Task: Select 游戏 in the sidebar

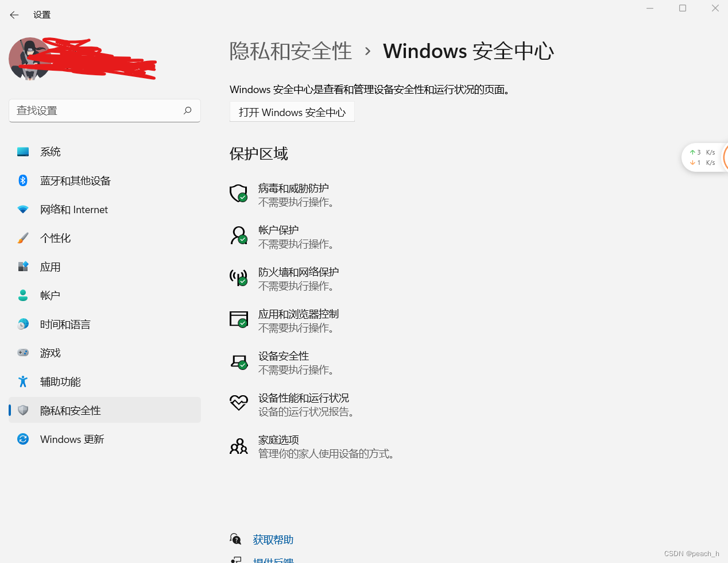Action: tap(104, 353)
